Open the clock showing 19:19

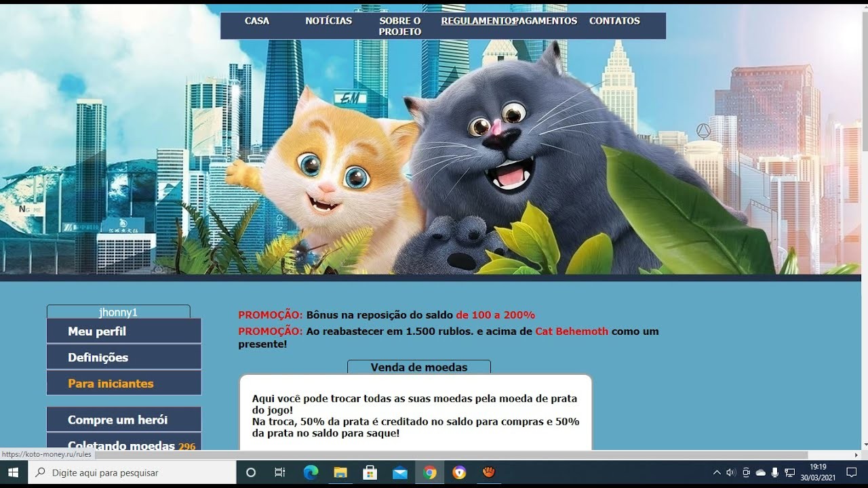click(x=818, y=472)
